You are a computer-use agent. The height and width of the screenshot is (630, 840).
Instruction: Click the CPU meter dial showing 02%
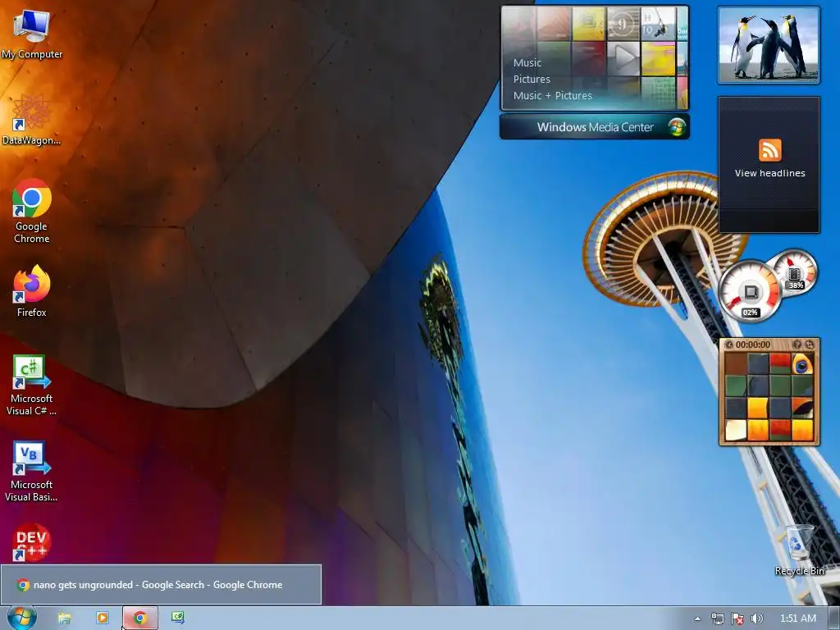pos(749,293)
